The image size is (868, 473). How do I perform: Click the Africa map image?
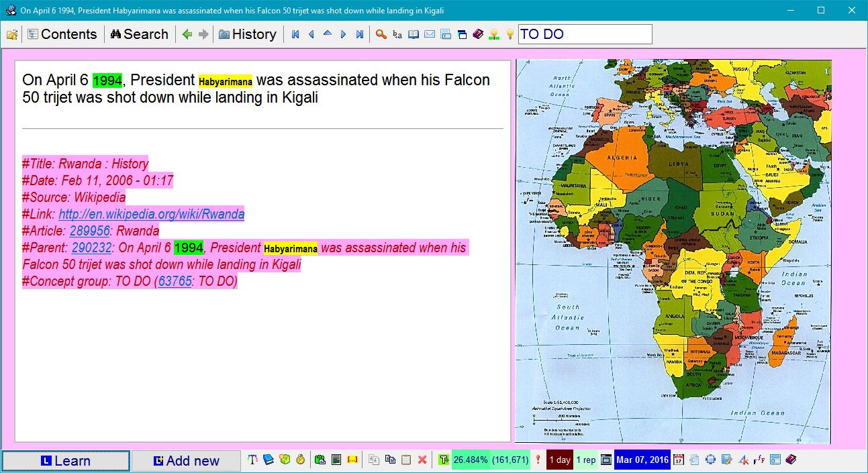point(673,251)
